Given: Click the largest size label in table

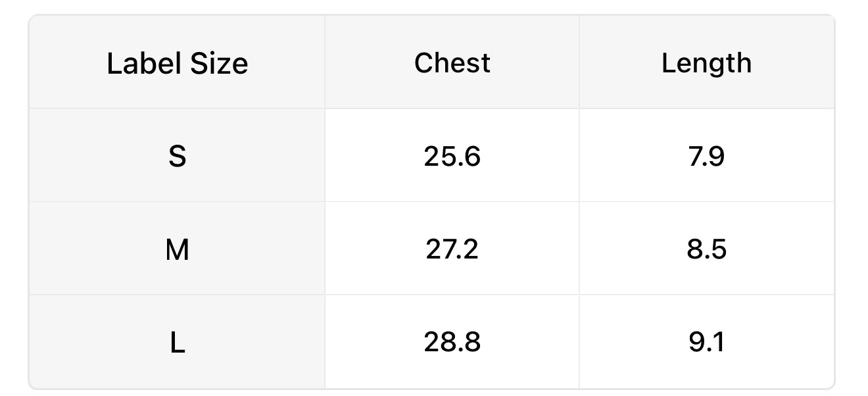Looking at the screenshot, I should [x=177, y=343].
